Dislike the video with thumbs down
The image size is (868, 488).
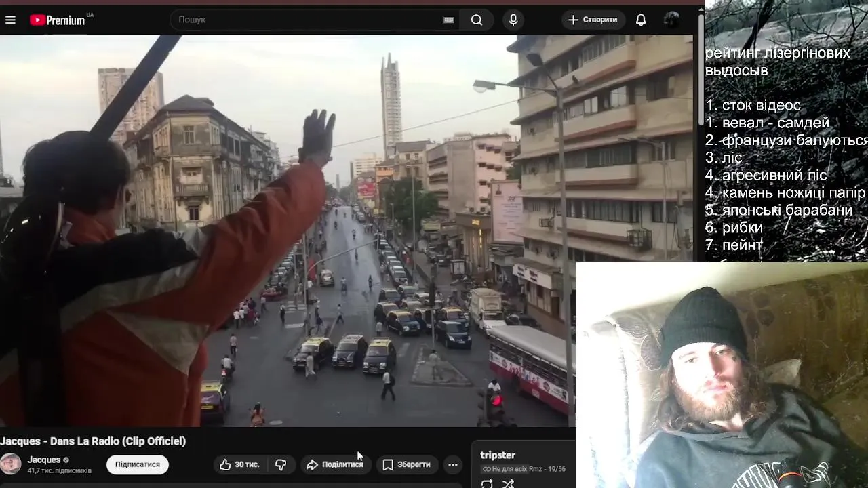point(281,464)
